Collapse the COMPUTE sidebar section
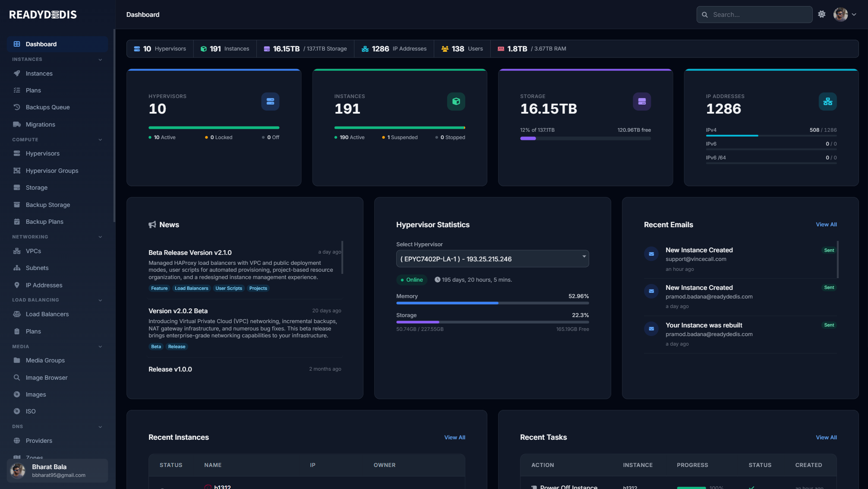The image size is (868, 489). coord(100,140)
